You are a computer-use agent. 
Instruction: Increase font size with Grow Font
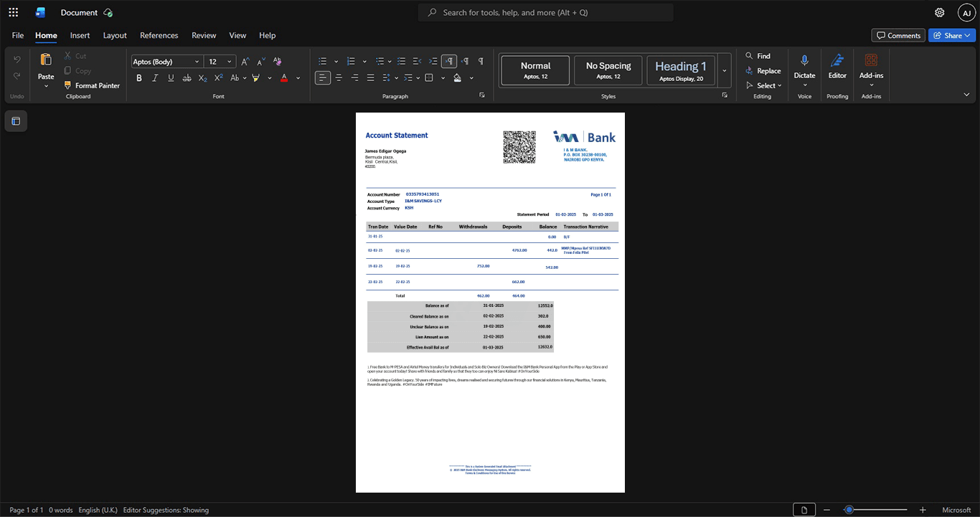pos(245,62)
